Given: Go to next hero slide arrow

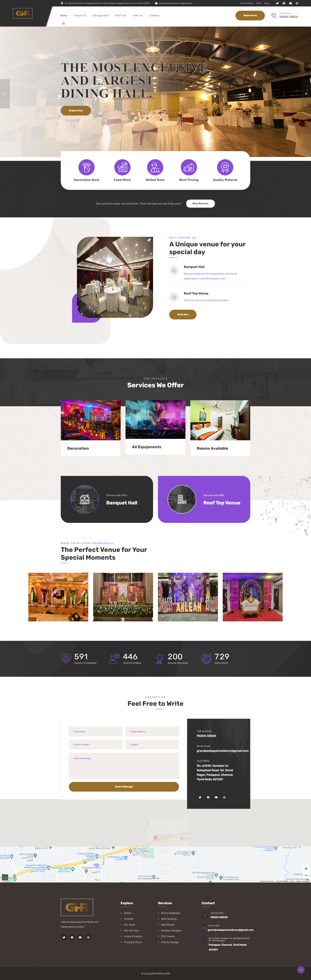Looking at the screenshot, I should tap(306, 94).
